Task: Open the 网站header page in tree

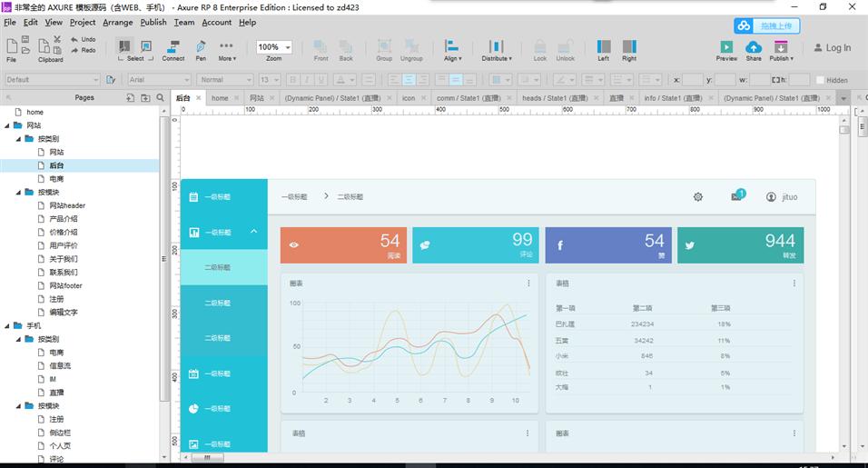Action: point(67,205)
